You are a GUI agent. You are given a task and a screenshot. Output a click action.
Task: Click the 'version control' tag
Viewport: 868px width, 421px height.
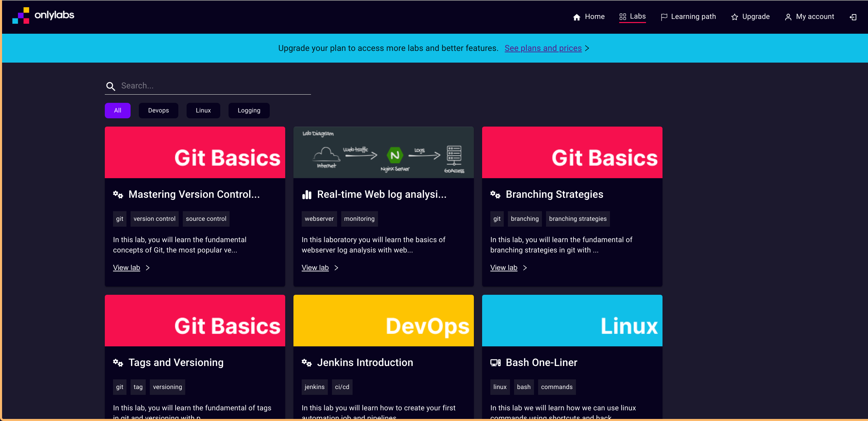[x=154, y=219]
